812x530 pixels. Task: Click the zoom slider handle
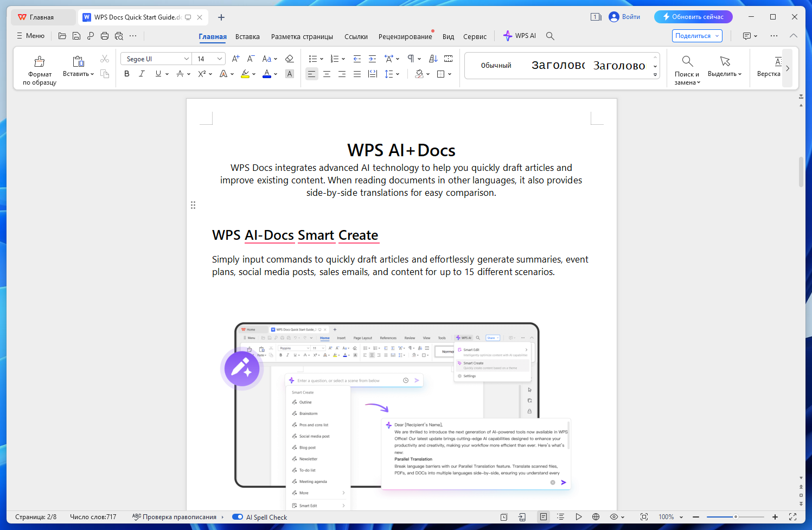[x=736, y=517]
